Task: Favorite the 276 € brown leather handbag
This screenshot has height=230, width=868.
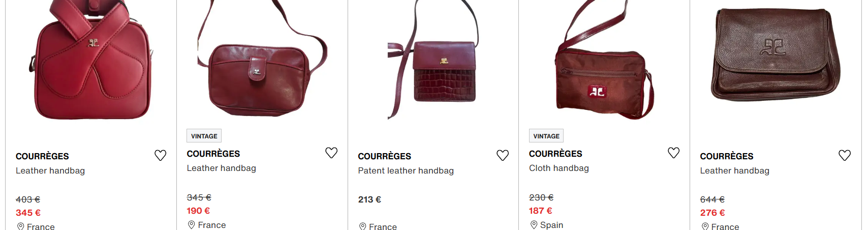Action: (x=845, y=155)
